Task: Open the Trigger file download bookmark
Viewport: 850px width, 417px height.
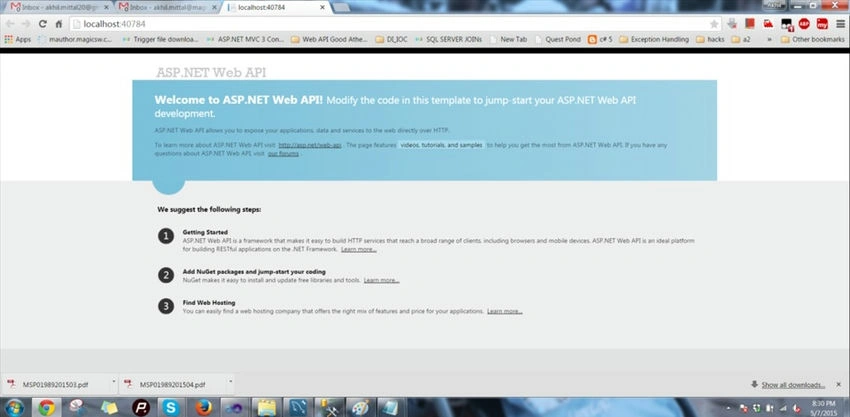Action: click(160, 40)
